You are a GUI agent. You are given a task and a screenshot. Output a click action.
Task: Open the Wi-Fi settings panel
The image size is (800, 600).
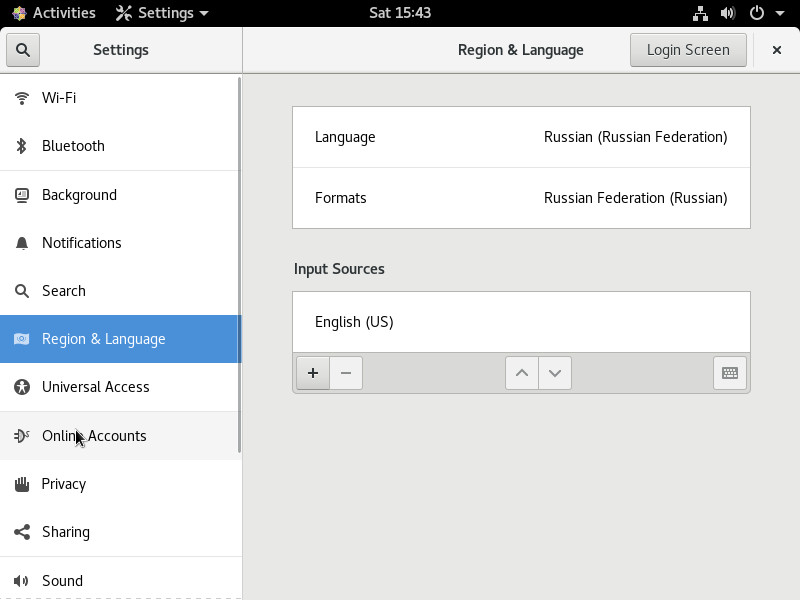pyautogui.click(x=120, y=98)
